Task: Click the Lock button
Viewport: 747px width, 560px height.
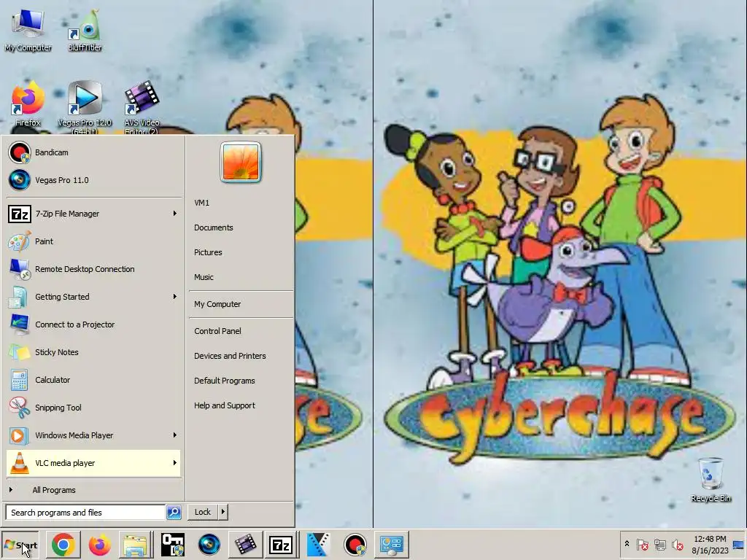Action: [203, 512]
